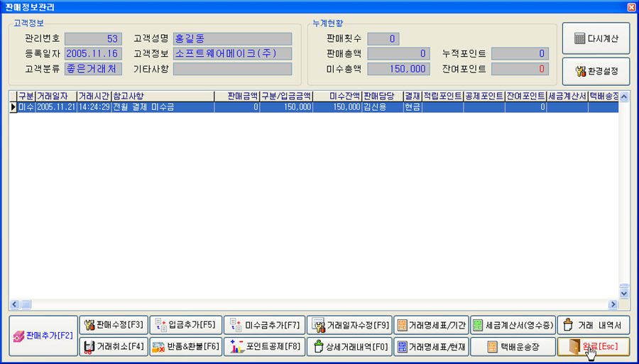The width and height of the screenshot is (639, 364).
Task: Open 거래명세표/현재 report button
Action: [431, 346]
